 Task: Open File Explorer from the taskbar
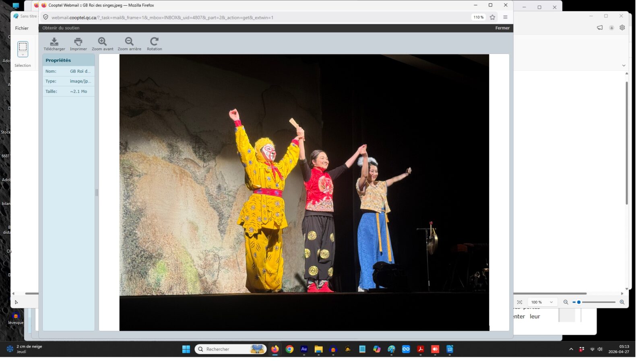318,349
